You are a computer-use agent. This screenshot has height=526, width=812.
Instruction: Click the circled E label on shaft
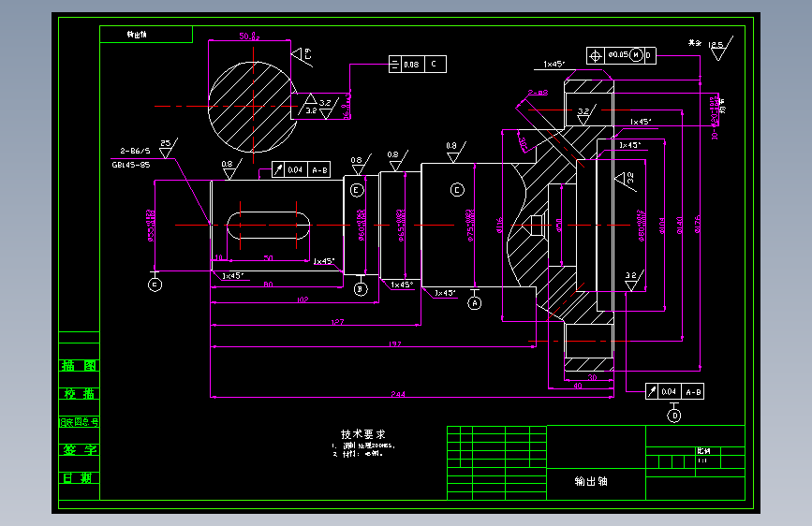point(356,190)
